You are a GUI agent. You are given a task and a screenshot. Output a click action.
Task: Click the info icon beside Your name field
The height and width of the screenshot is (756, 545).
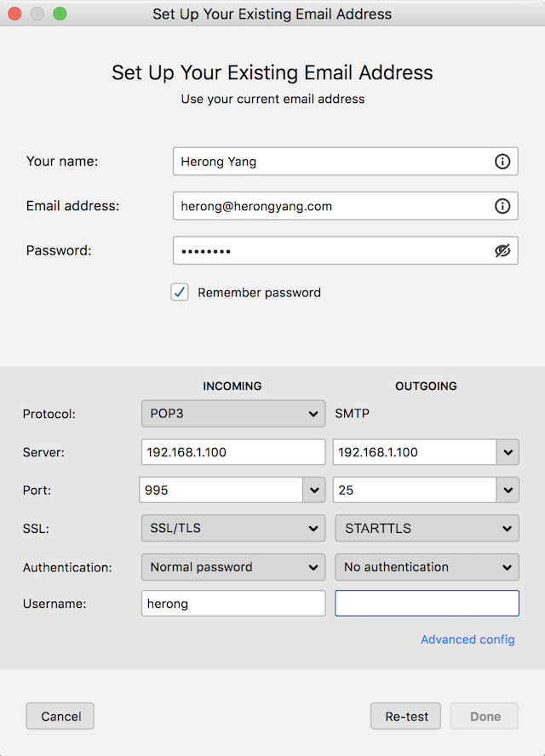pyautogui.click(x=502, y=161)
